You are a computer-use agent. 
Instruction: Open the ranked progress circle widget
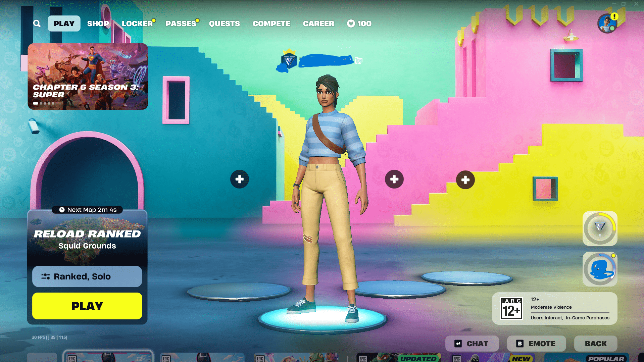(600, 228)
